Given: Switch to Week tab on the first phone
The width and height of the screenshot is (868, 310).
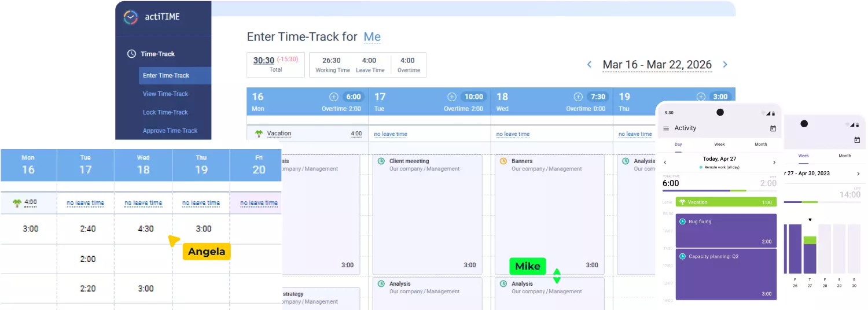Looking at the screenshot, I should [719, 145].
